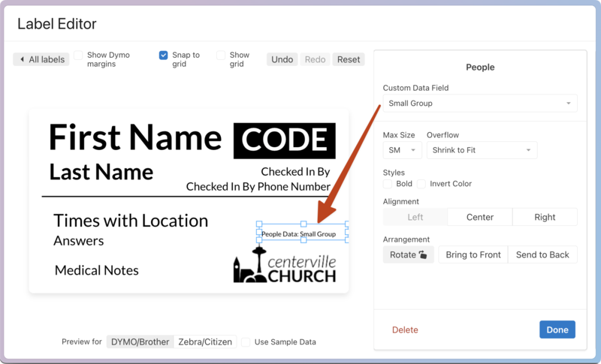
Task: Set alignment to Left
Action: [415, 217]
